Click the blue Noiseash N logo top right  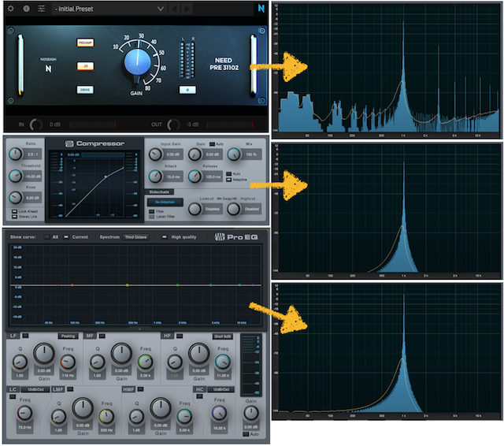click(x=261, y=9)
